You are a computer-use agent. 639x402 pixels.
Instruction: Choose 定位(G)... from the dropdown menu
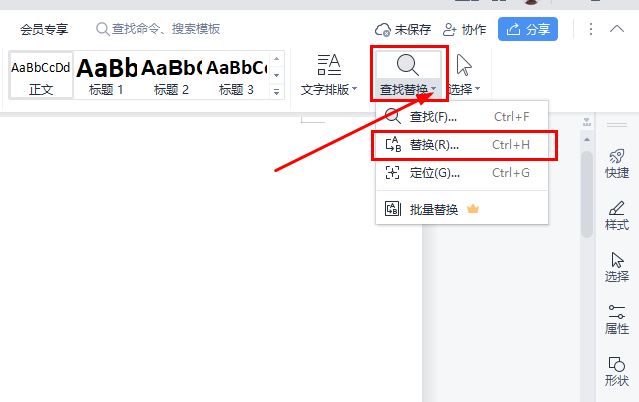[462, 173]
